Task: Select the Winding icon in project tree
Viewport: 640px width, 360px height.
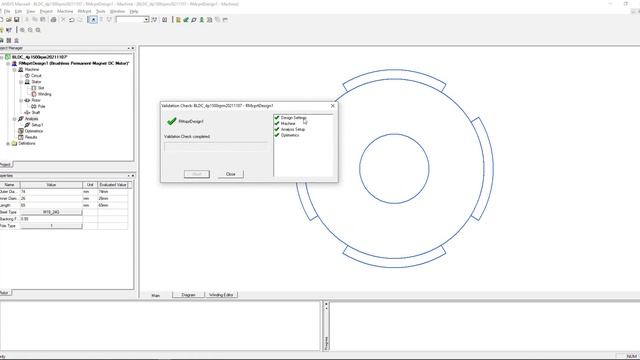Action: [34, 94]
